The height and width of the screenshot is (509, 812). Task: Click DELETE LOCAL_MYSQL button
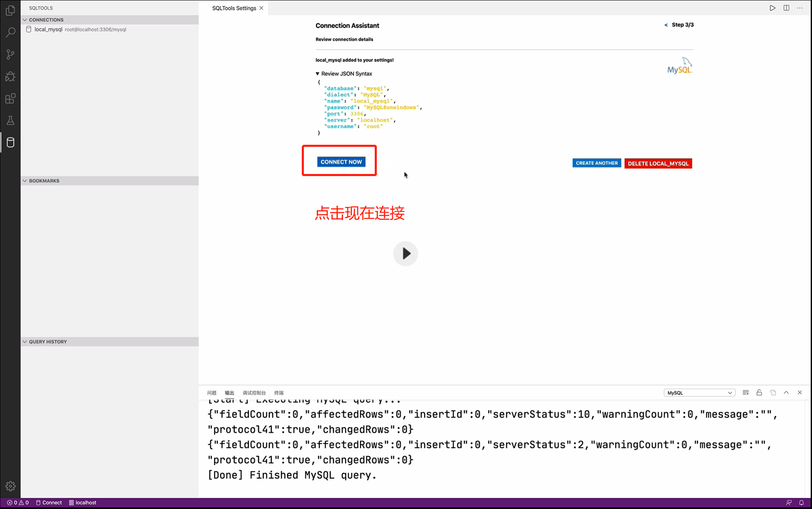pos(658,164)
